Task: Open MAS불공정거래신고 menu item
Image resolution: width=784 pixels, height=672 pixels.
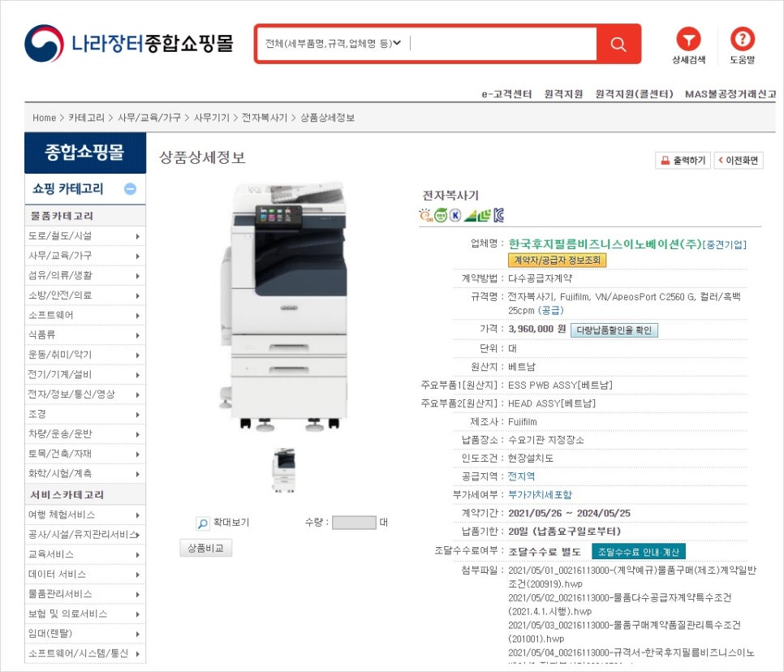Action: (x=730, y=94)
